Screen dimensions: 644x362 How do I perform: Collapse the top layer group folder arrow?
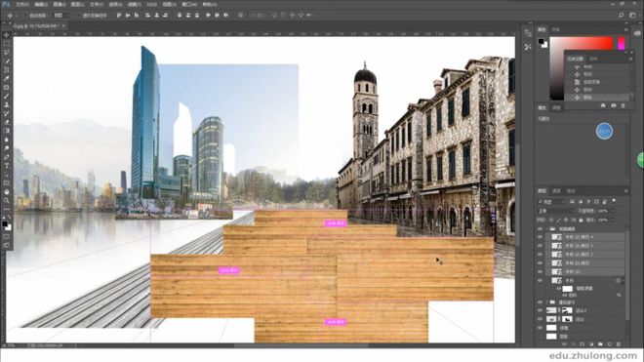[x=547, y=229]
